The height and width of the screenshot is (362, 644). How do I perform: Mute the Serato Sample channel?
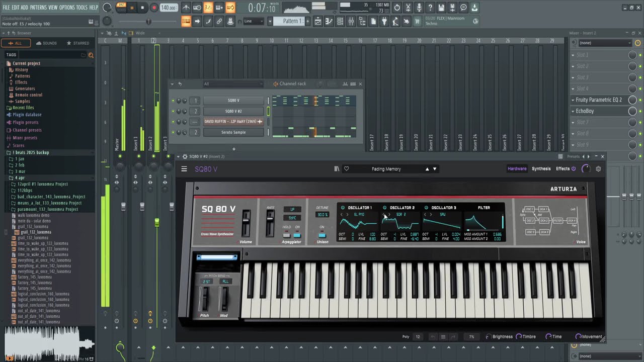pos(173,132)
